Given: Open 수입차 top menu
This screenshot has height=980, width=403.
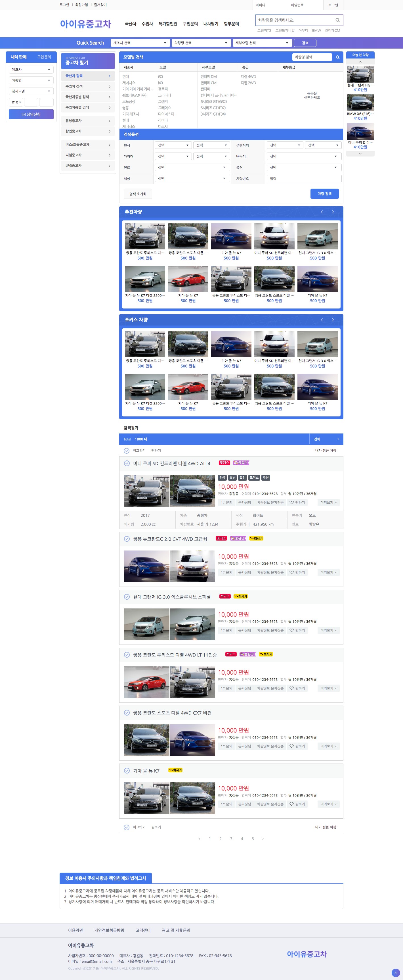Looking at the screenshot, I should point(147,24).
